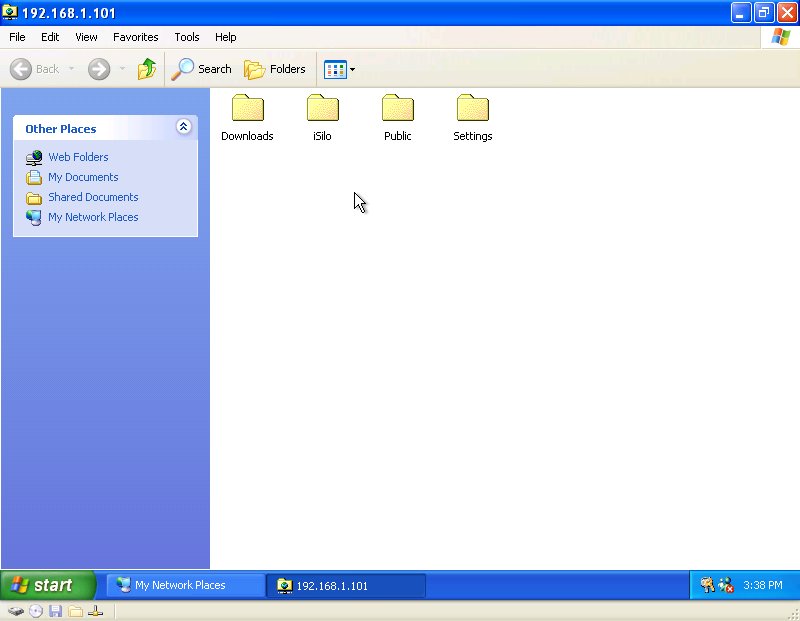The height and width of the screenshot is (621, 800).
Task: Open the Tools menu
Action: pos(187,37)
